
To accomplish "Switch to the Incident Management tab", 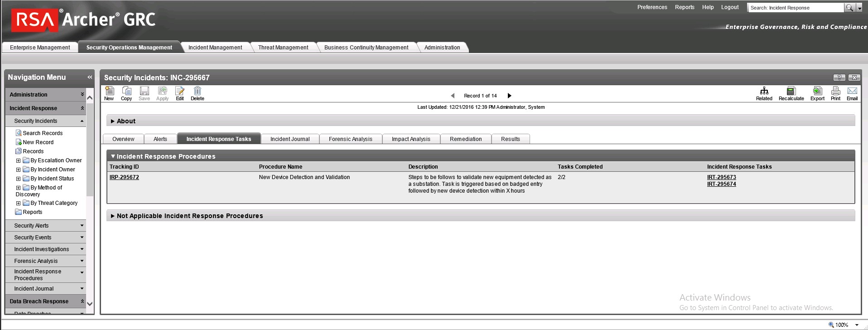I will 215,48.
